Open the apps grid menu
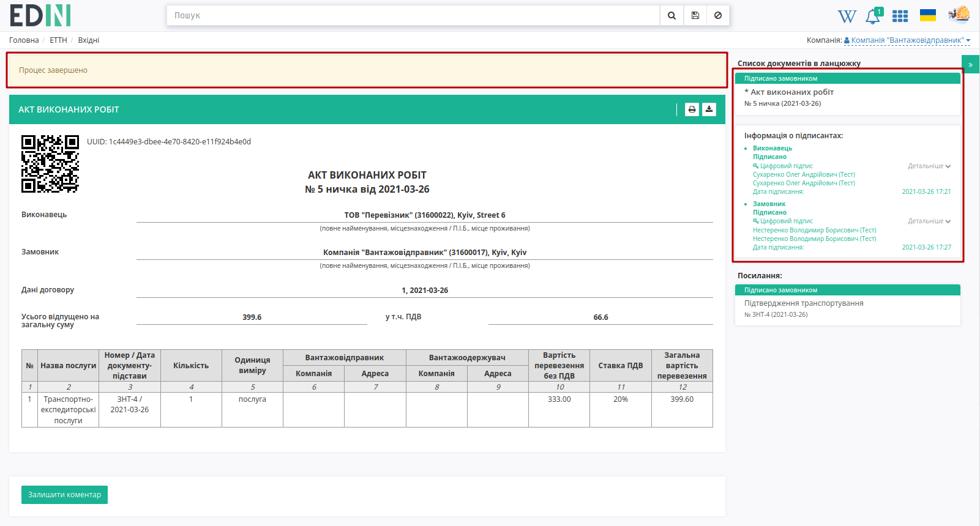Viewport: 980px width, 526px height. [900, 17]
